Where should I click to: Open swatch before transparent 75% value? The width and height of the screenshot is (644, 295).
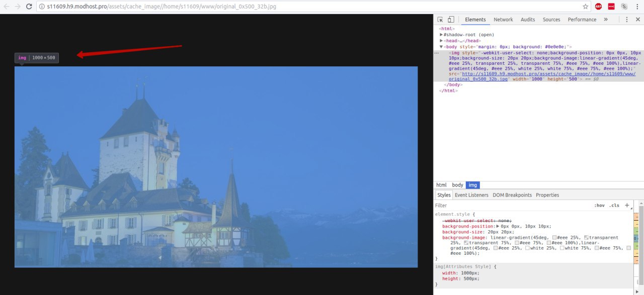click(x=466, y=243)
